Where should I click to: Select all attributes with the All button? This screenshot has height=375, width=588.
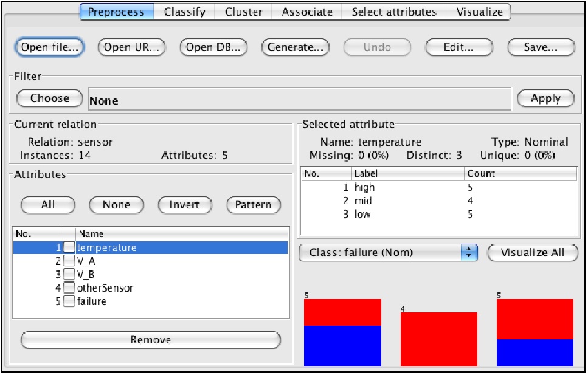[x=48, y=205]
